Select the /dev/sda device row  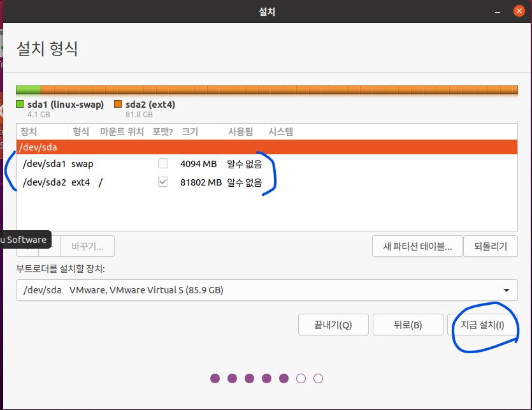coord(267,147)
